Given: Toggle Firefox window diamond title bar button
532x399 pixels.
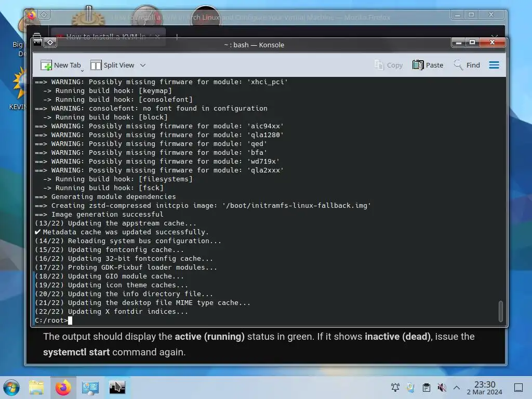Looking at the screenshot, I should click(44, 15).
